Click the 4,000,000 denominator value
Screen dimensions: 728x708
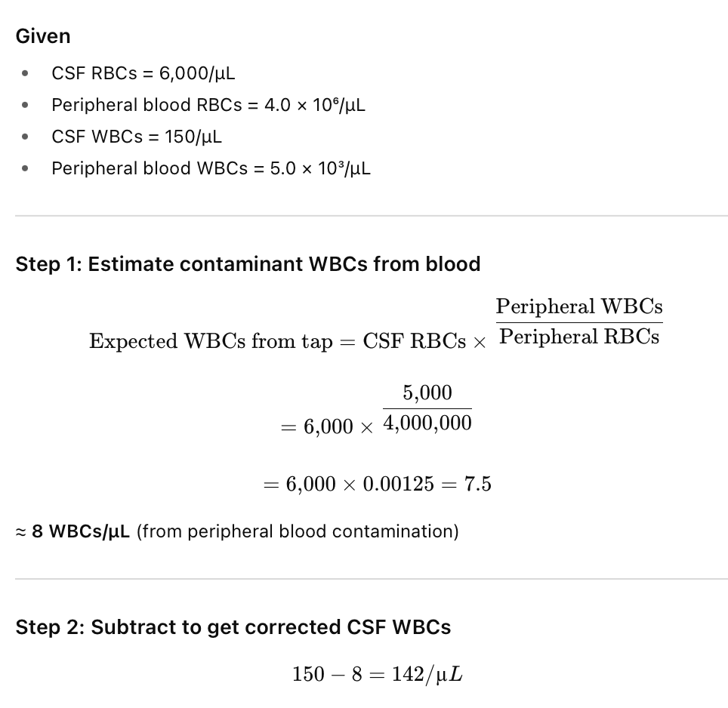click(x=427, y=423)
